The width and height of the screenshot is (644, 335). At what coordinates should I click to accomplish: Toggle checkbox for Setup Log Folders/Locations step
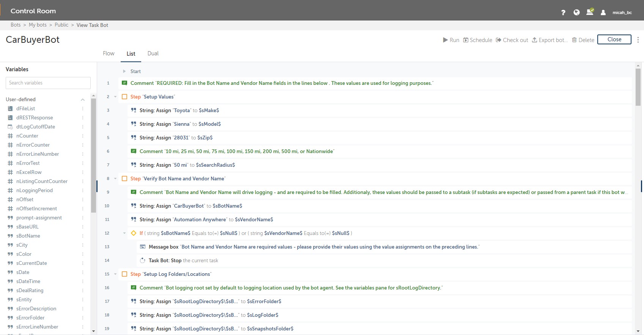124,274
